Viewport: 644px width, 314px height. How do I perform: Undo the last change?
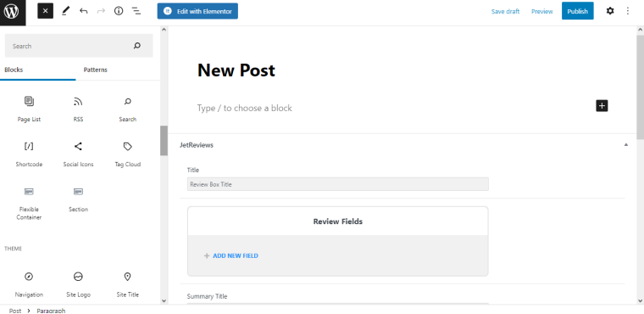click(84, 11)
